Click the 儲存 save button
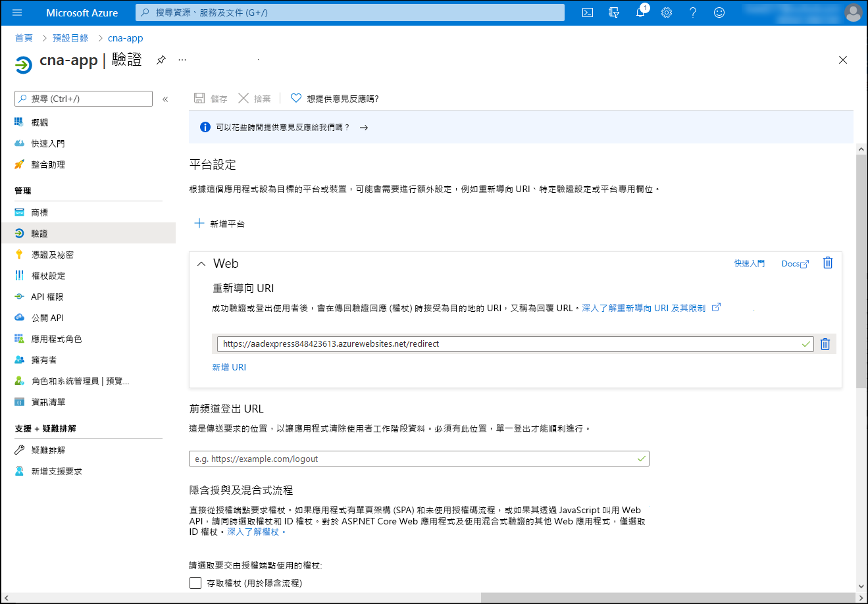The height and width of the screenshot is (604, 868). [211, 99]
